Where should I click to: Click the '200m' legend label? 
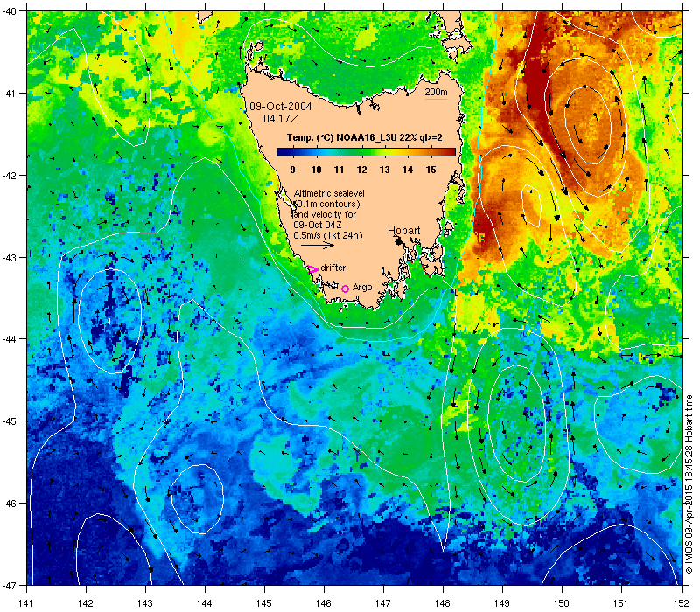(x=436, y=92)
